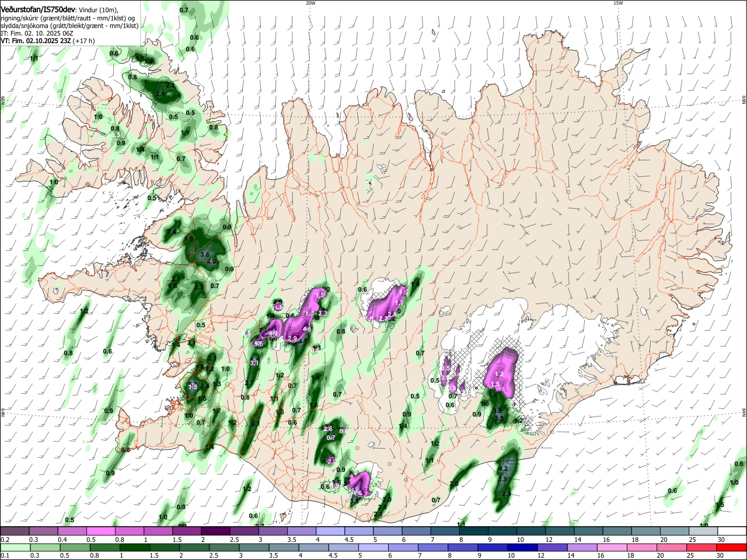Viewport: 747px width, 560px height.
Task: Click the bright pink 0.5–0.8 snow legend swatch
Action: click(100, 531)
